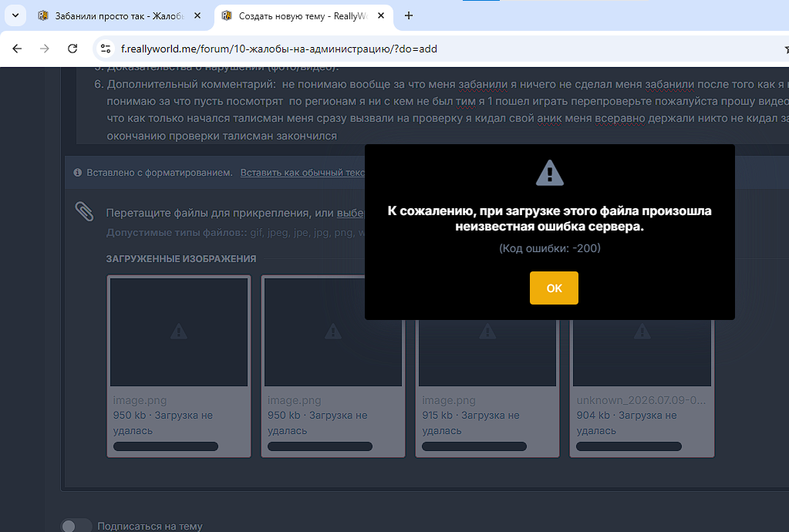Click the OK button in error dialog
The image size is (789, 532).
click(x=554, y=288)
